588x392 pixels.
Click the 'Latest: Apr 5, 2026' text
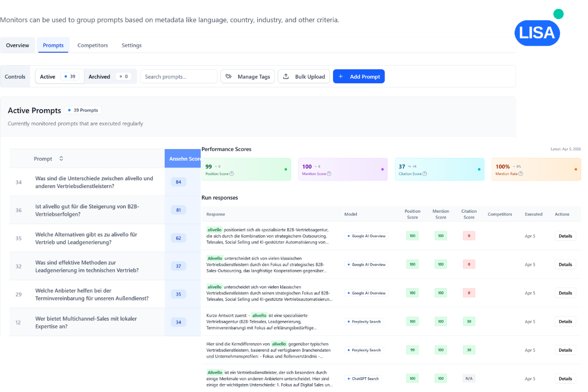(565, 149)
